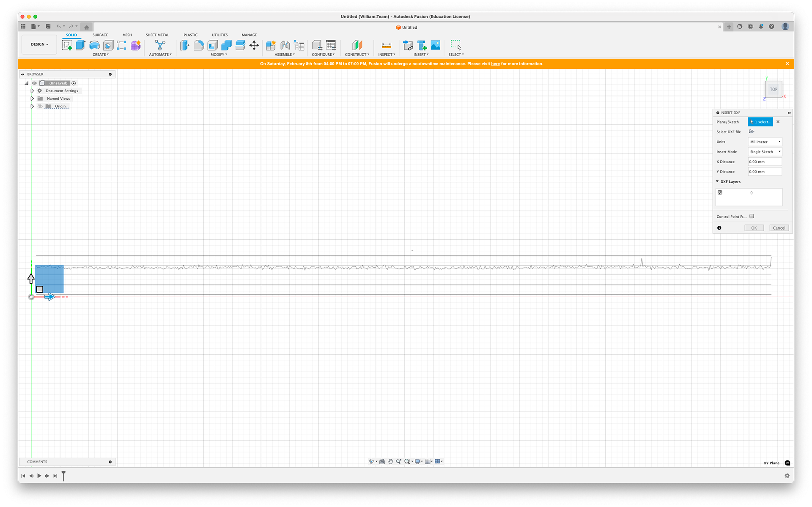Image resolution: width=812 pixels, height=507 pixels.
Task: Clear the Plane/Sketch selection X
Action: coord(778,122)
